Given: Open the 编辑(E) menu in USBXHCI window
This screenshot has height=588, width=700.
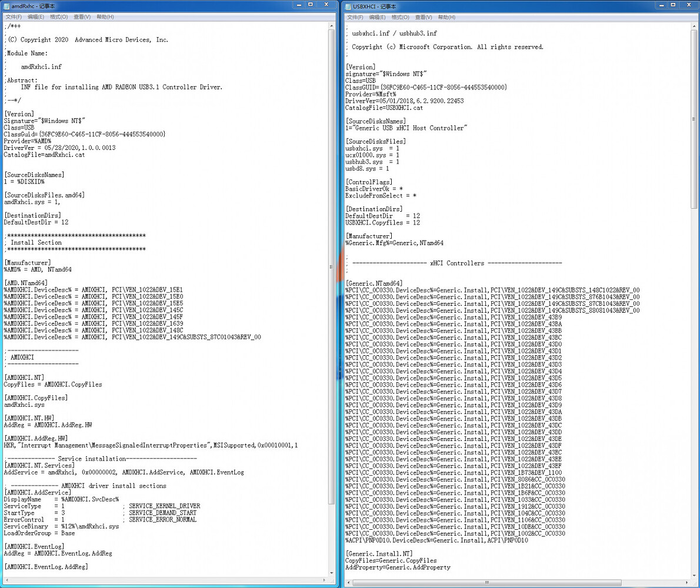Looking at the screenshot, I should click(378, 16).
